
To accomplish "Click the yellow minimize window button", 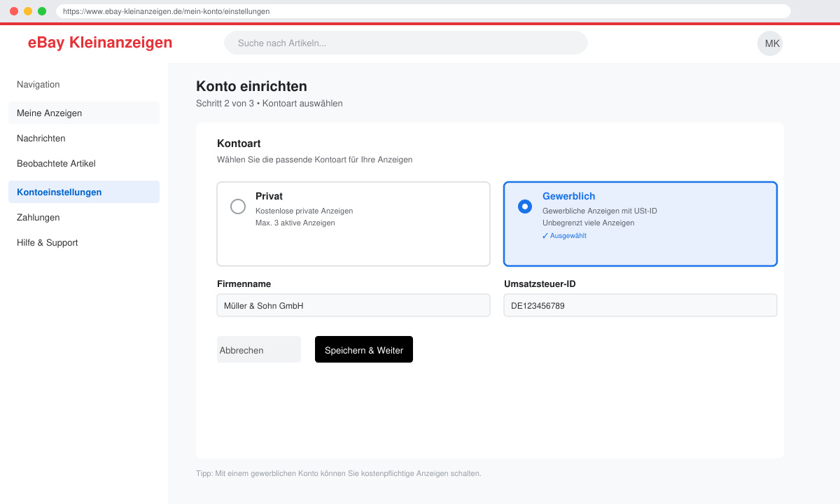I will point(28,11).
